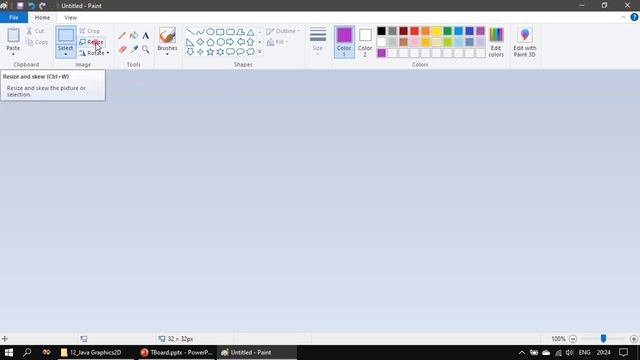Choose the Right arrow shape

(230, 42)
